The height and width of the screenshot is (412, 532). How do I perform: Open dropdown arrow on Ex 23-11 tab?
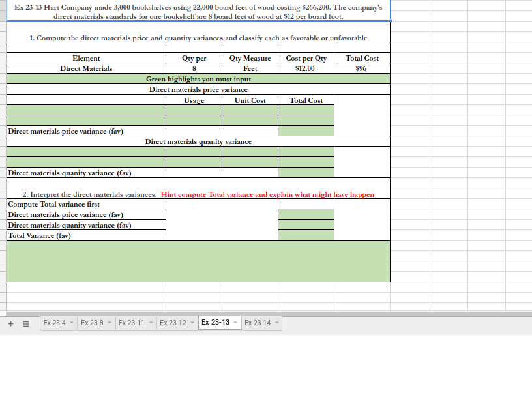151,323
